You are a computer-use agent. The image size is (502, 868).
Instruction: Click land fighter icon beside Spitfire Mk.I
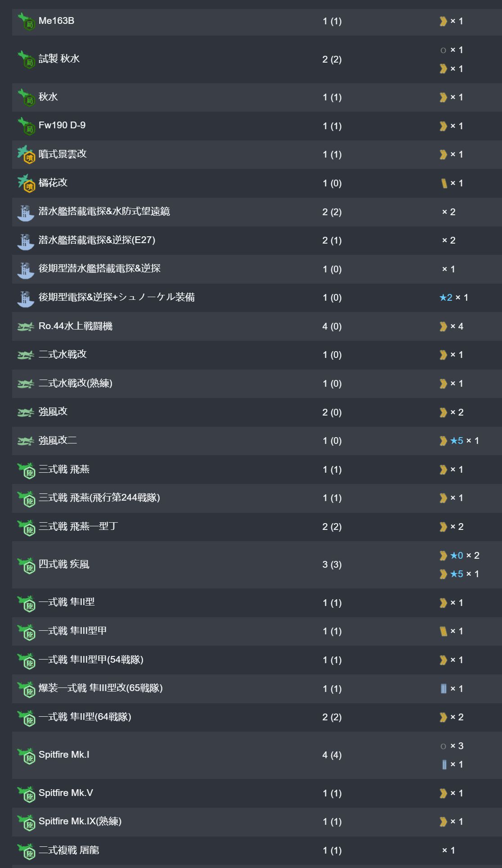pos(26,755)
